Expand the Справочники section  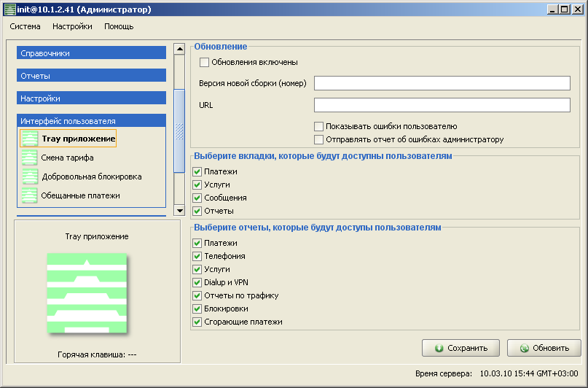coord(92,53)
